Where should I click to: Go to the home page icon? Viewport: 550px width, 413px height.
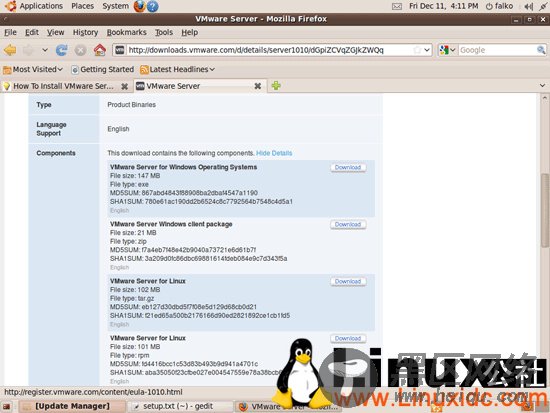[100, 50]
